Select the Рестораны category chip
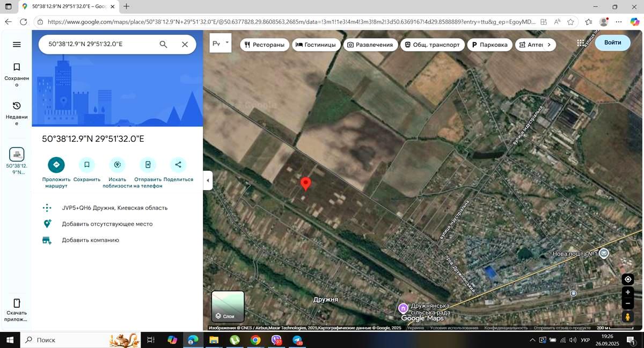644x348 pixels. click(265, 45)
